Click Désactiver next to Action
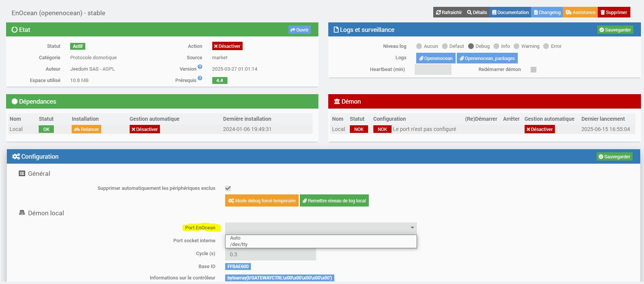 coord(227,46)
